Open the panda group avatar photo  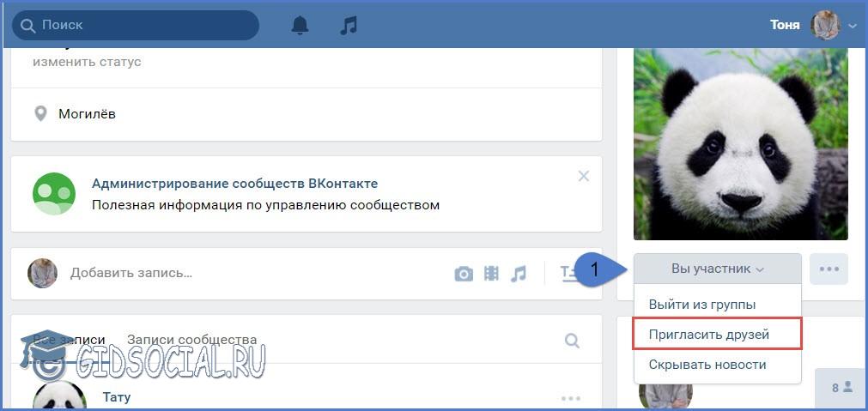click(x=740, y=143)
